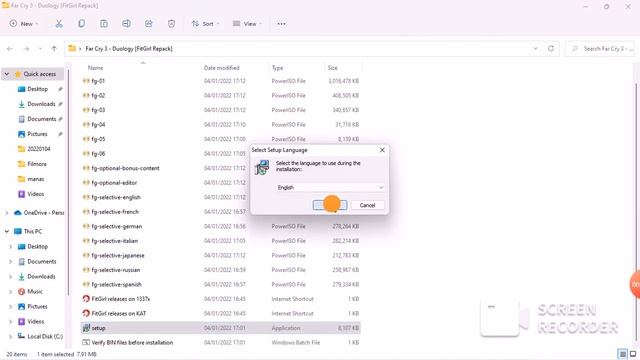This screenshot has height=360, width=640.
Task: Click the Copy icon in toolbar
Action: click(x=82, y=24)
